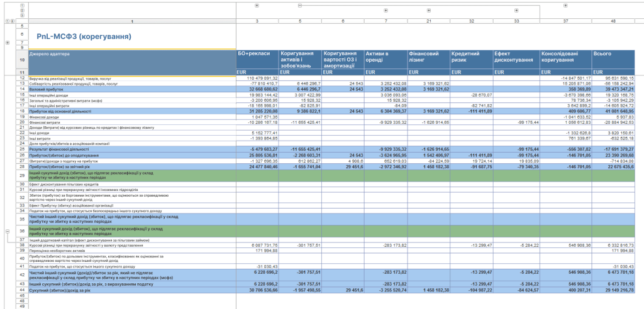The image size is (644, 309).
Task: Select the Консолідовані коригування heading
Action: pos(565,60)
